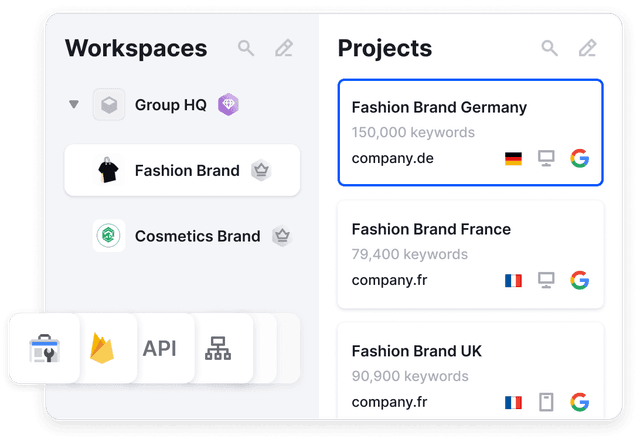Open the Firebase integration tile

pyautogui.click(x=101, y=348)
